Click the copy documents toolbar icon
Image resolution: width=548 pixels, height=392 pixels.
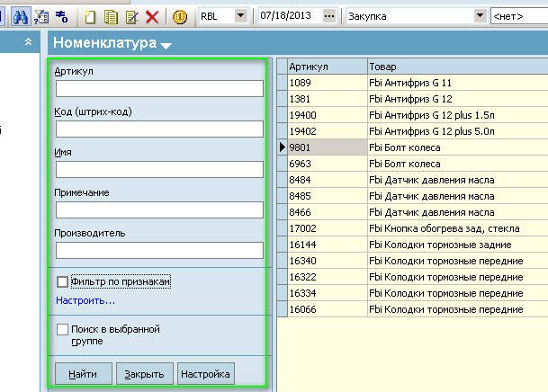pyautogui.click(x=111, y=17)
